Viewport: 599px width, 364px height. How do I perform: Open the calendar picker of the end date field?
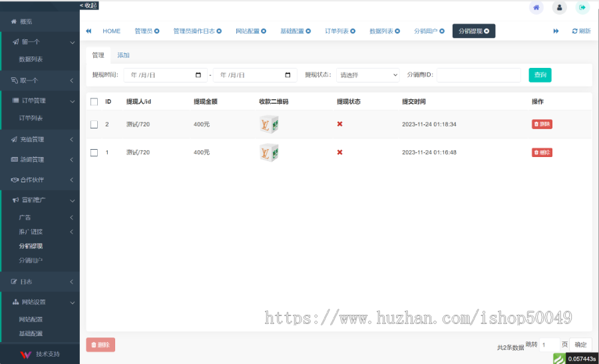pos(288,75)
